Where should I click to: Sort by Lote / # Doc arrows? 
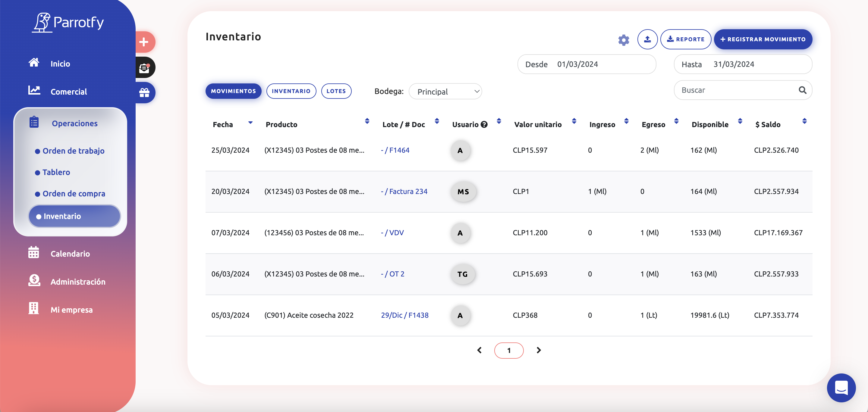click(x=437, y=121)
